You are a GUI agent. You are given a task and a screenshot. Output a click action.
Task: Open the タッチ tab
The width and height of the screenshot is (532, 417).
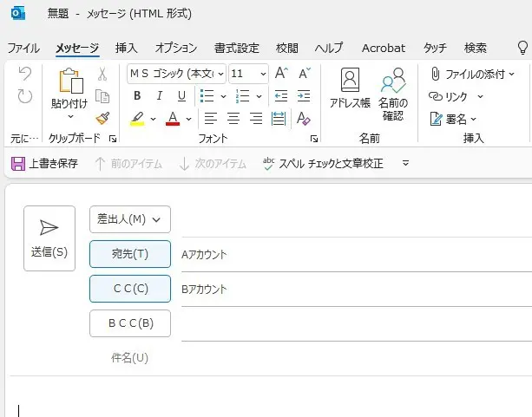(x=435, y=49)
